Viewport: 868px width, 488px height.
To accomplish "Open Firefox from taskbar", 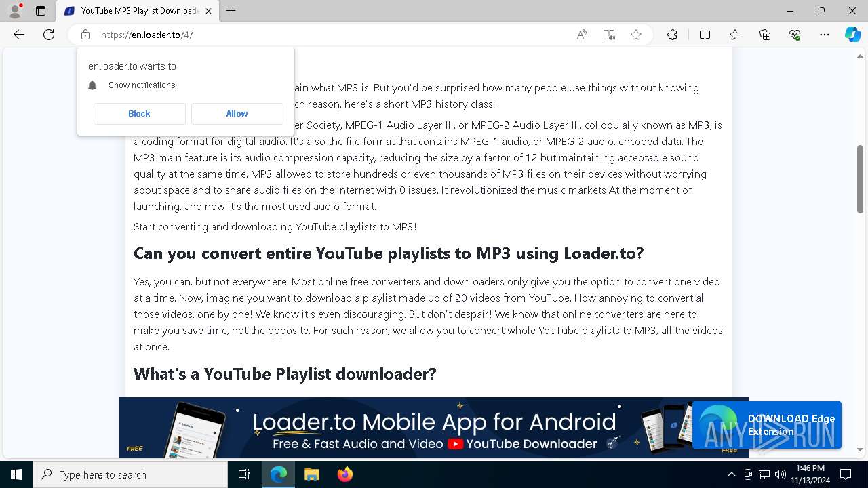I will 344,474.
